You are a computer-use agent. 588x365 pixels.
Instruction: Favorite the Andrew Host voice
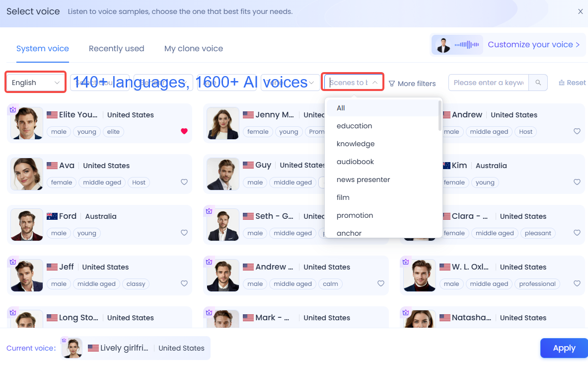[x=577, y=131]
